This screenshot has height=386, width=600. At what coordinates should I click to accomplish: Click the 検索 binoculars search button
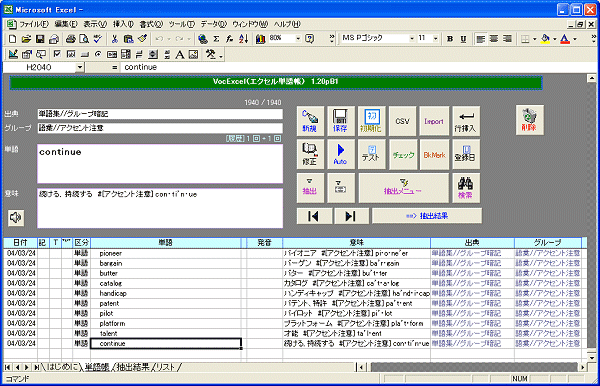(466, 187)
